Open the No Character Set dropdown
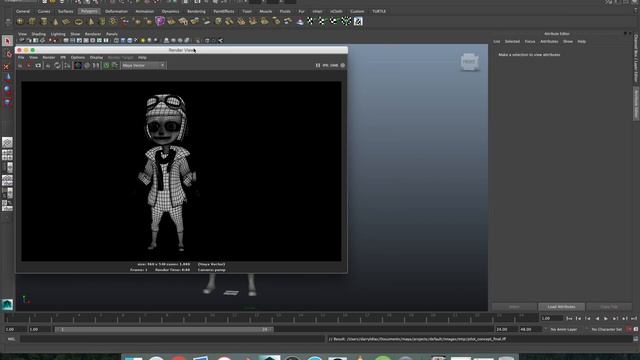The image size is (640, 360). [x=606, y=329]
